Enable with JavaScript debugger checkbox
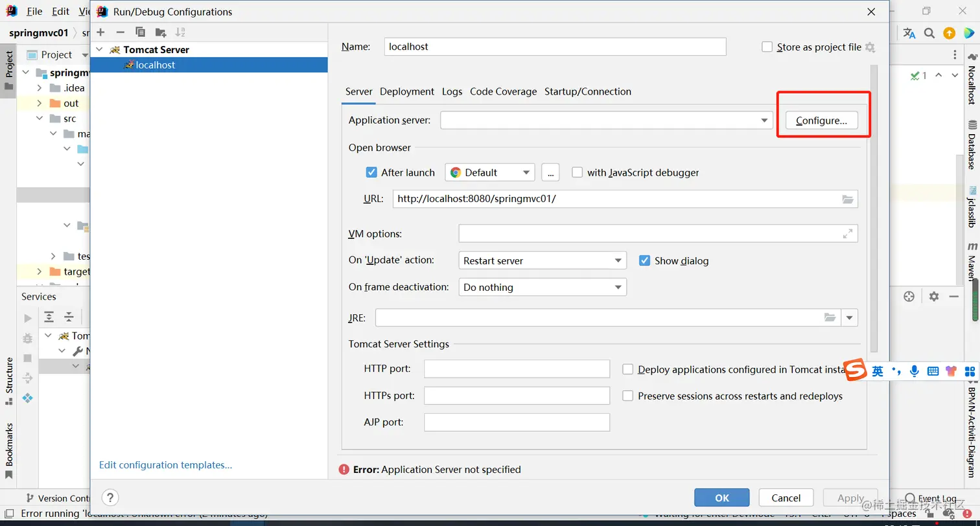This screenshot has height=526, width=980. pos(577,172)
